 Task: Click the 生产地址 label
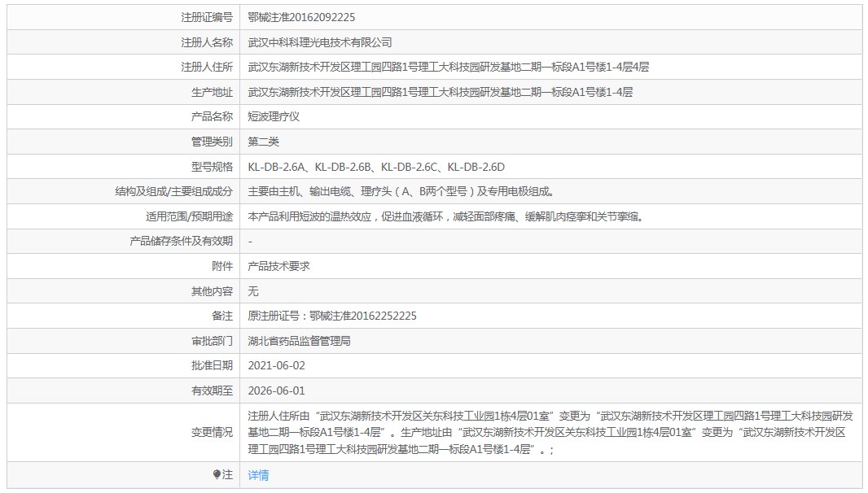[x=212, y=92]
